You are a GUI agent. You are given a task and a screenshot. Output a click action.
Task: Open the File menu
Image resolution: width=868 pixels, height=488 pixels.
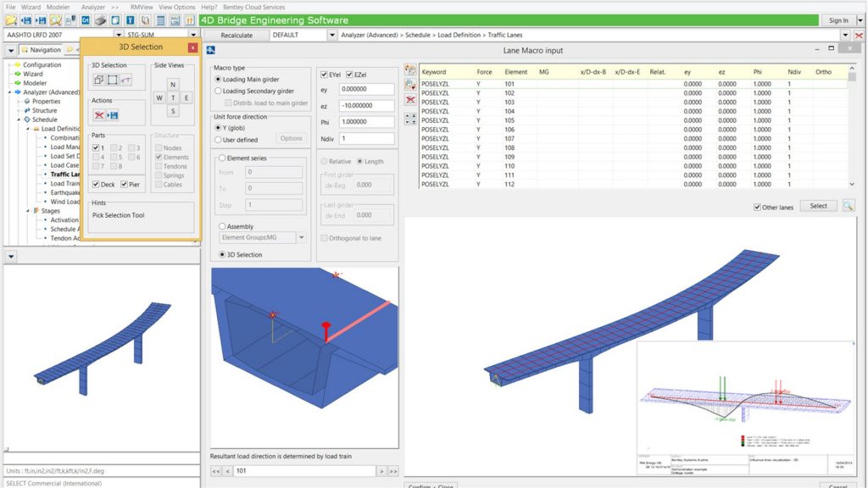tap(10, 7)
